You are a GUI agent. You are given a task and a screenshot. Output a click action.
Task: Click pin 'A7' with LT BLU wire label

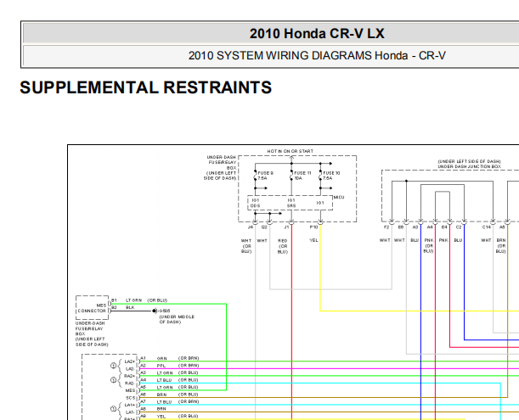(x=143, y=401)
